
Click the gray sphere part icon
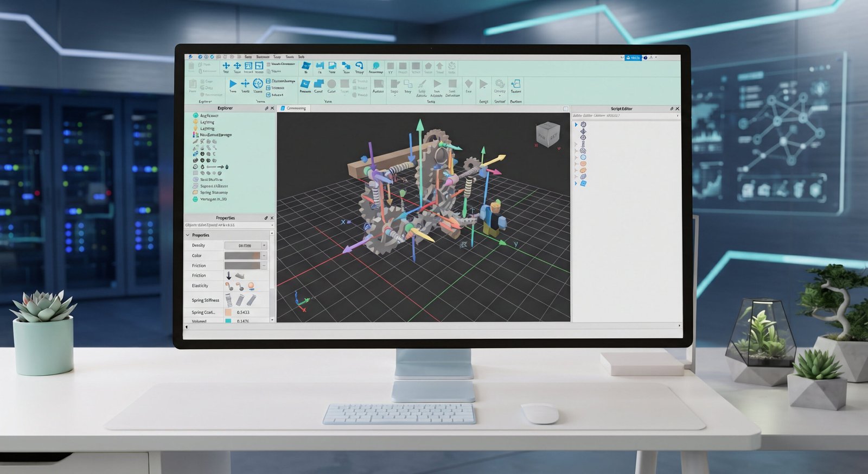[331, 84]
